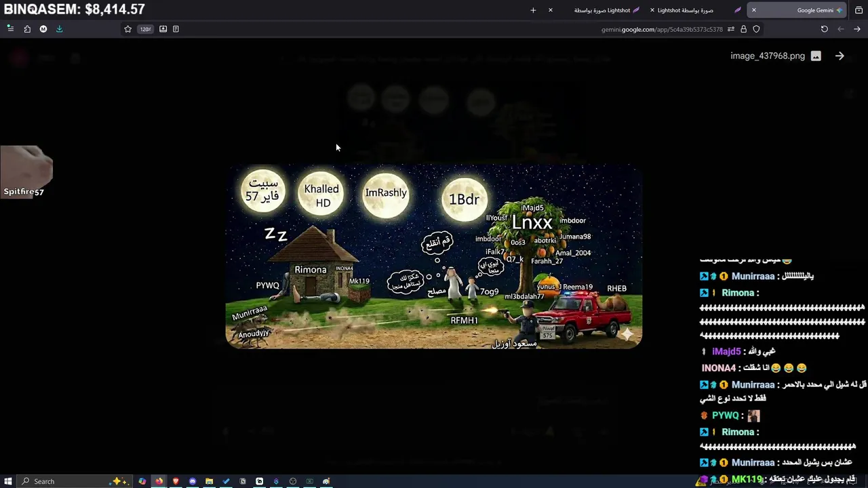
Task: Click the install-page icon beside zoom level
Action: point(163,29)
